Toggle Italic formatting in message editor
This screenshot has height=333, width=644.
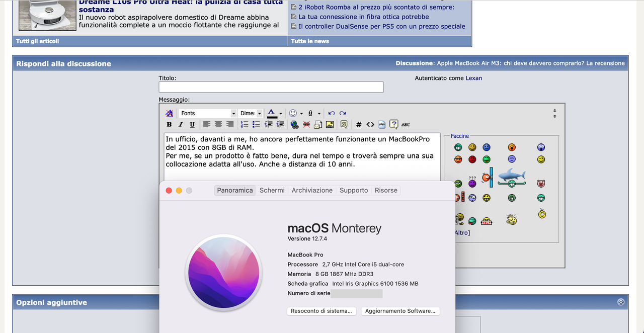click(x=181, y=124)
